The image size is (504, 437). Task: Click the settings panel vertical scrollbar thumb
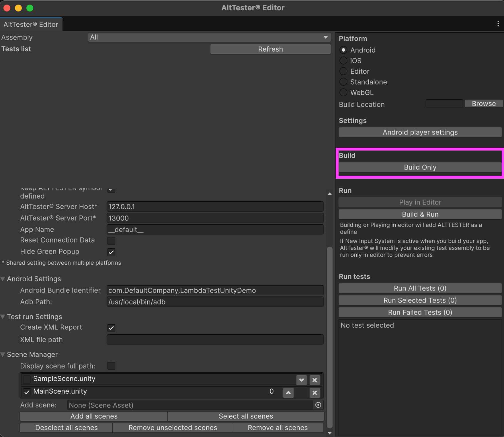point(330,337)
